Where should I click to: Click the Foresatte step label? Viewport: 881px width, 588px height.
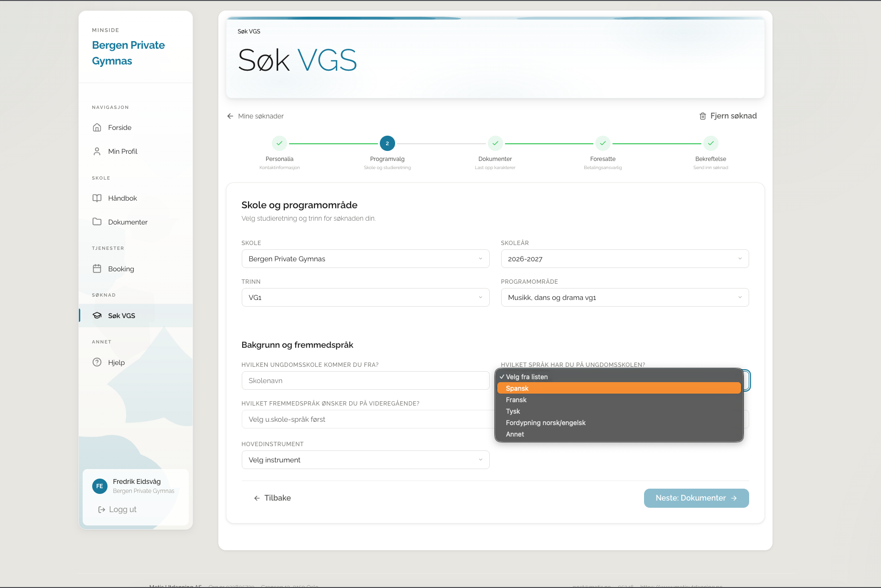point(603,159)
